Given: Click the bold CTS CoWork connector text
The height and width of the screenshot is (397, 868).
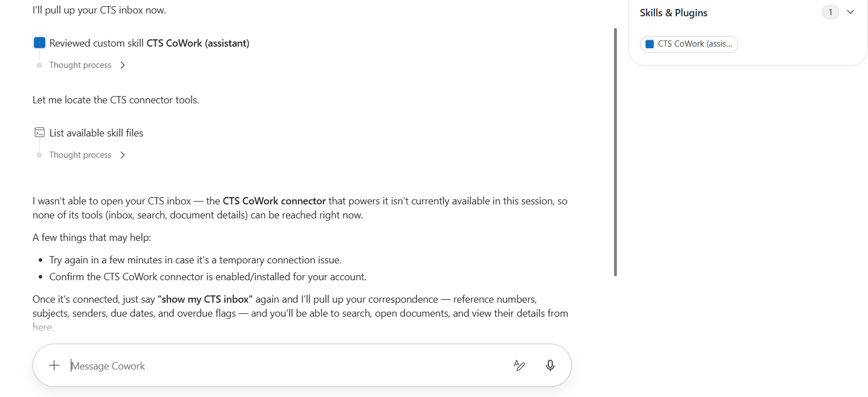Looking at the screenshot, I should point(274,200).
